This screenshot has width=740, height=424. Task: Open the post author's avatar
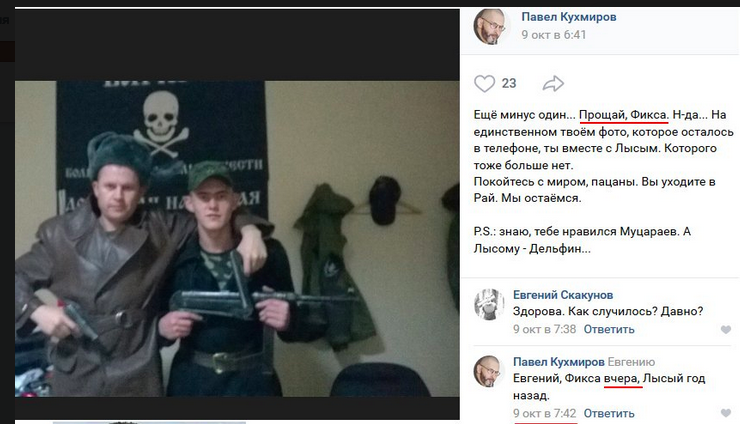coord(489,27)
